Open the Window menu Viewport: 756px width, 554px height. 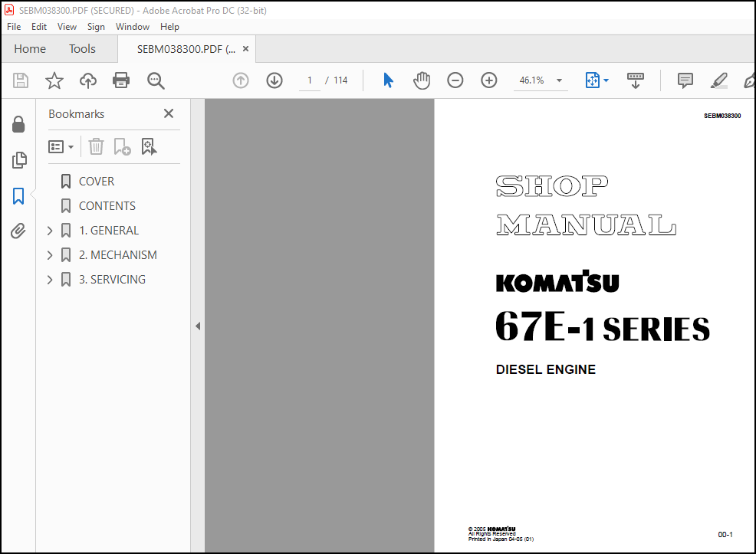[133, 27]
